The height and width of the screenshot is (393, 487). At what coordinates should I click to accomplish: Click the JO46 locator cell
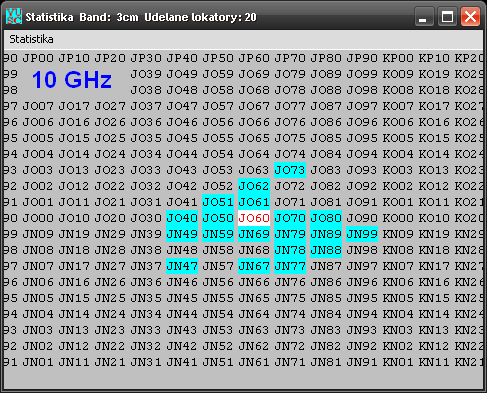click(182, 122)
